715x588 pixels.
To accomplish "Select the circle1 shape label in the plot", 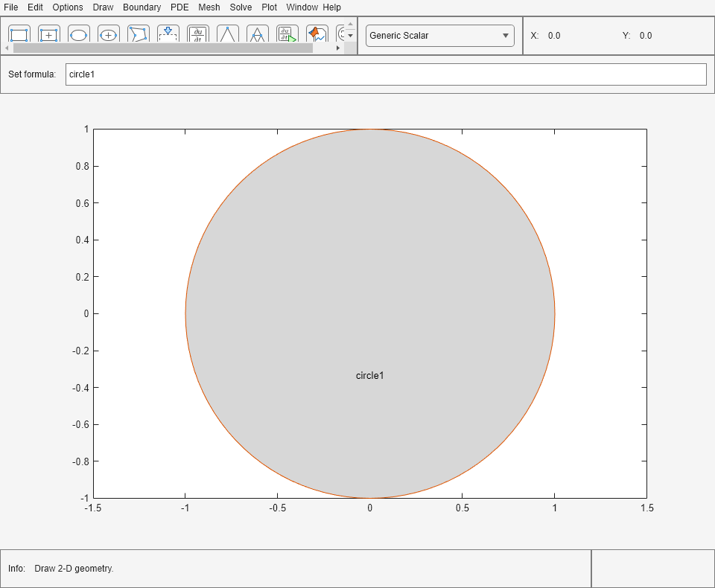I will pyautogui.click(x=369, y=376).
